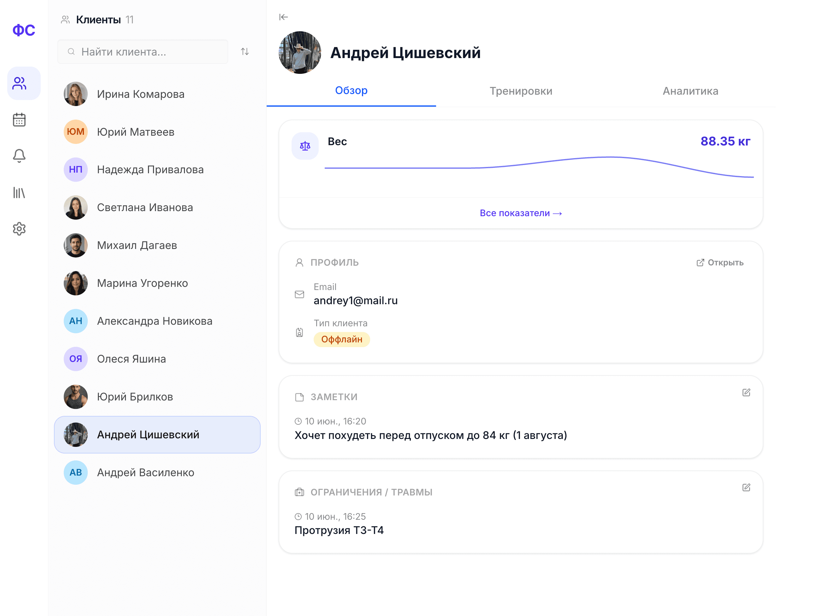
Task: Click the email envelope icon
Action: click(299, 294)
